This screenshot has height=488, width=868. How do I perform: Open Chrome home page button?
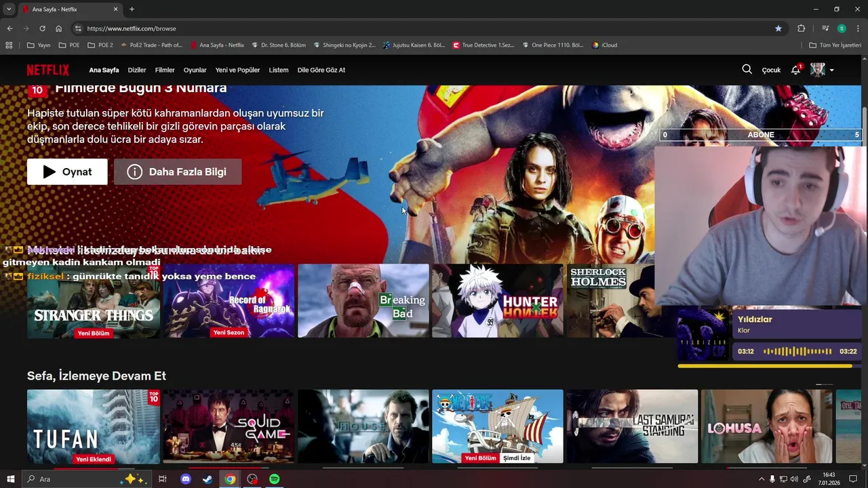[59, 28]
